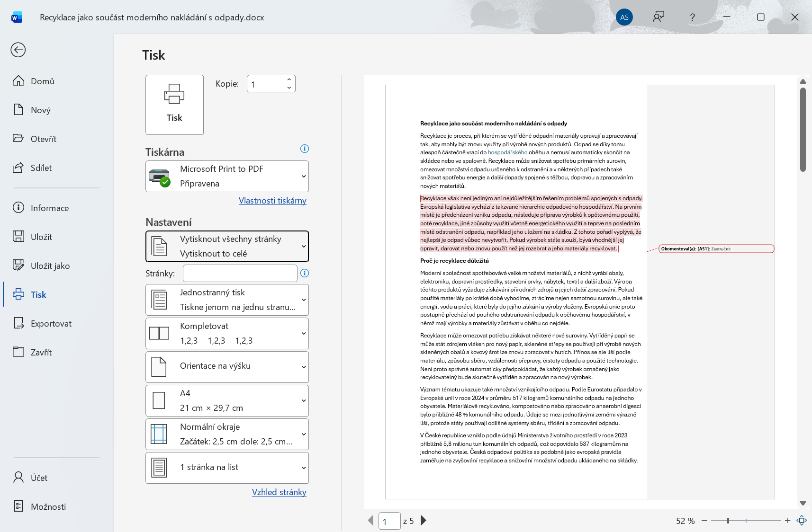Select Exportovat in the sidebar
Image resolution: width=812 pixels, height=532 pixels.
coord(57,323)
